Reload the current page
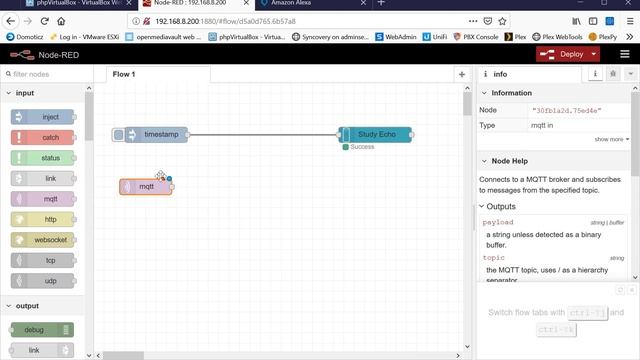Screen dimensions: 640x360 [x=44, y=21]
